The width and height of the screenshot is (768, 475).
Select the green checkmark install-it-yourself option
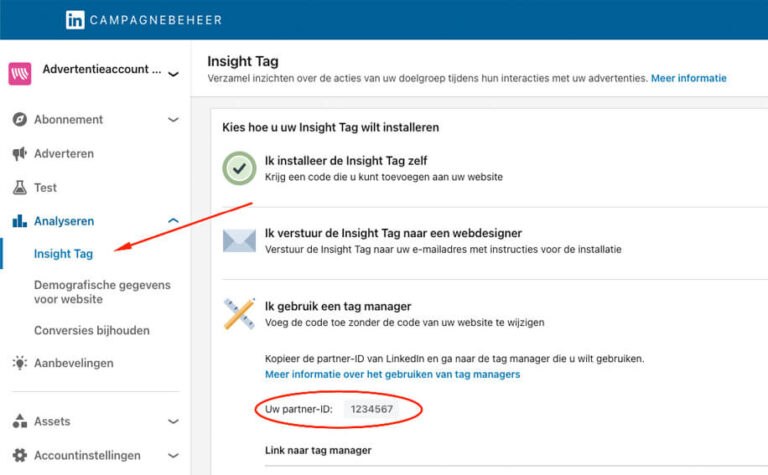239,168
